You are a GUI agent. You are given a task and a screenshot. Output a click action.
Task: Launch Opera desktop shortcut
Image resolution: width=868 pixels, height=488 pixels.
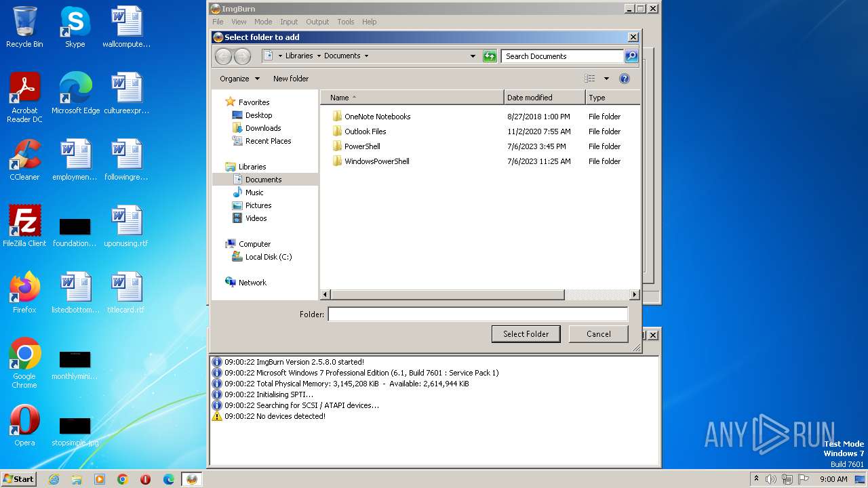[x=24, y=426]
